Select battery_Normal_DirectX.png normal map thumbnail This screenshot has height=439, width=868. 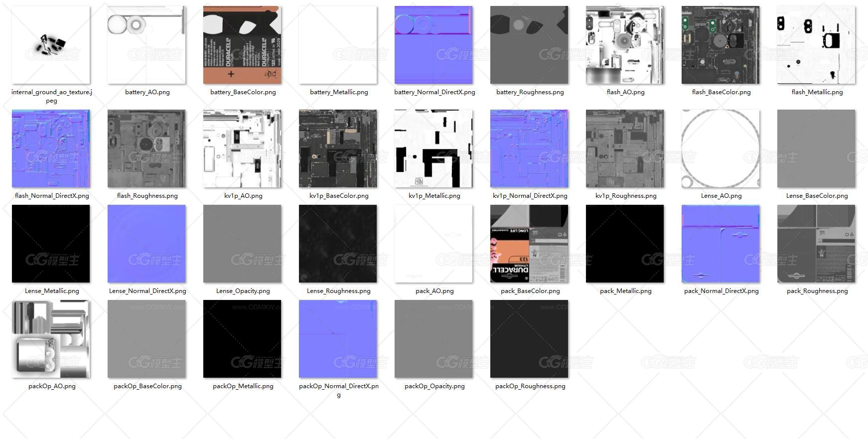[434, 45]
